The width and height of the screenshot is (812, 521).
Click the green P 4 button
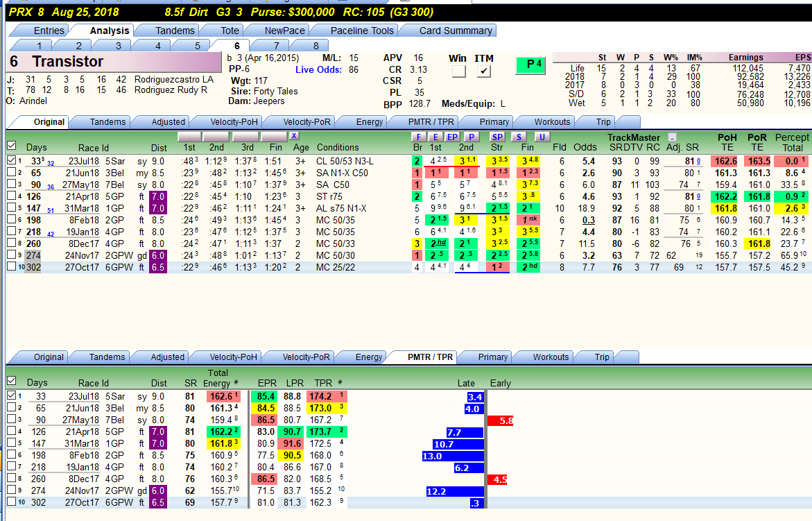530,65
